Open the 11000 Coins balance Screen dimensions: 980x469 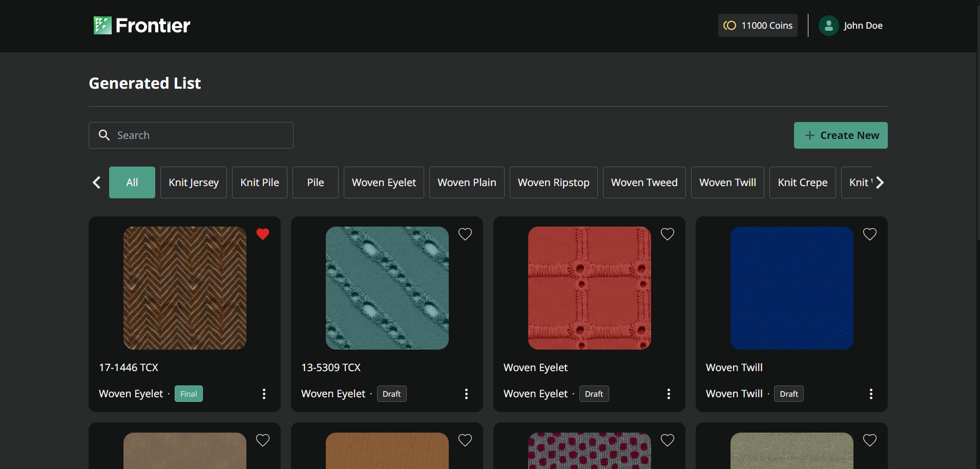tap(758, 25)
